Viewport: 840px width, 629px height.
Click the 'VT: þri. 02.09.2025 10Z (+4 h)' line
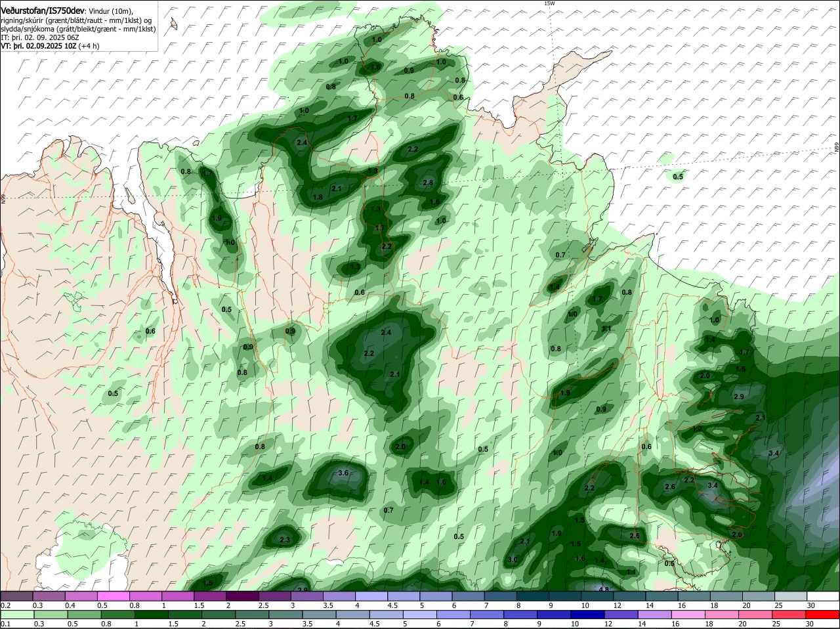[x=51, y=46]
